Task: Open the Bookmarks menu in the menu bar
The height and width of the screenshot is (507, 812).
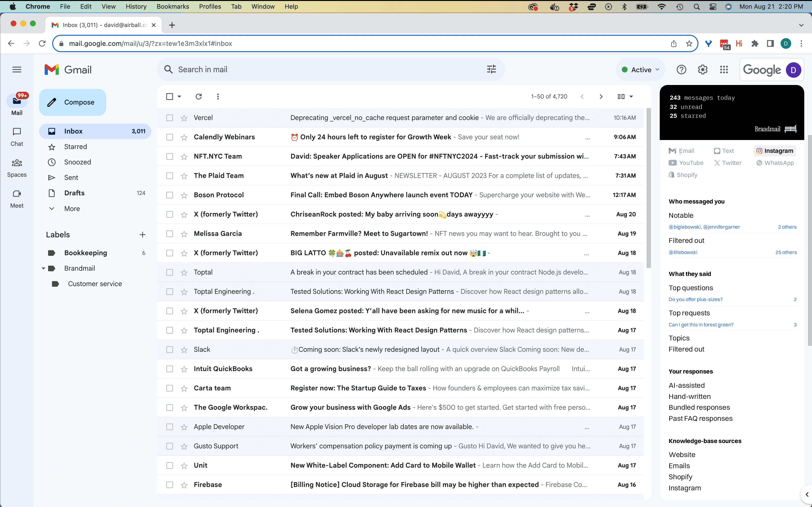Action: [x=173, y=6]
